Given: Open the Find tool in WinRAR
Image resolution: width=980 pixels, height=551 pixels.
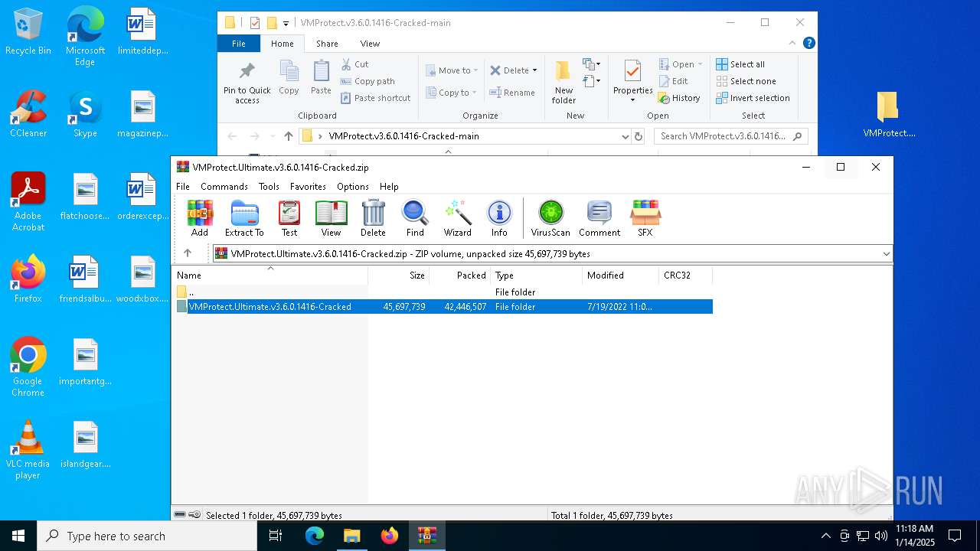Looking at the screenshot, I should (x=415, y=218).
